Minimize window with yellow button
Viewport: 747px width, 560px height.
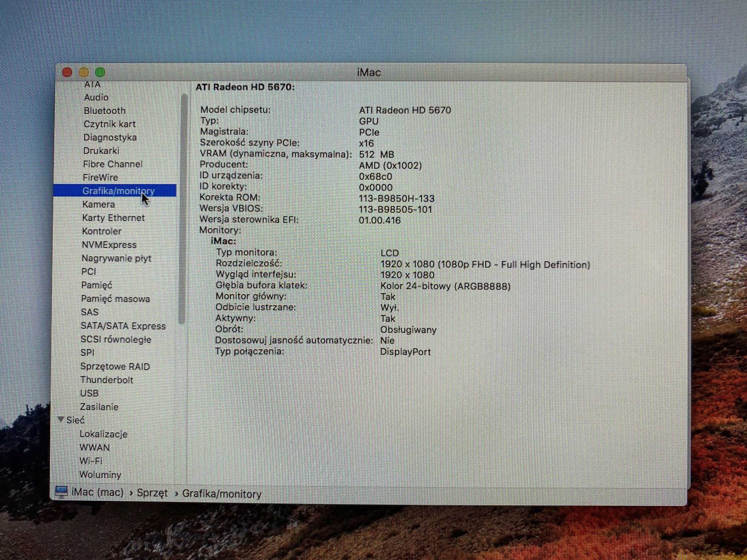pyautogui.click(x=84, y=72)
